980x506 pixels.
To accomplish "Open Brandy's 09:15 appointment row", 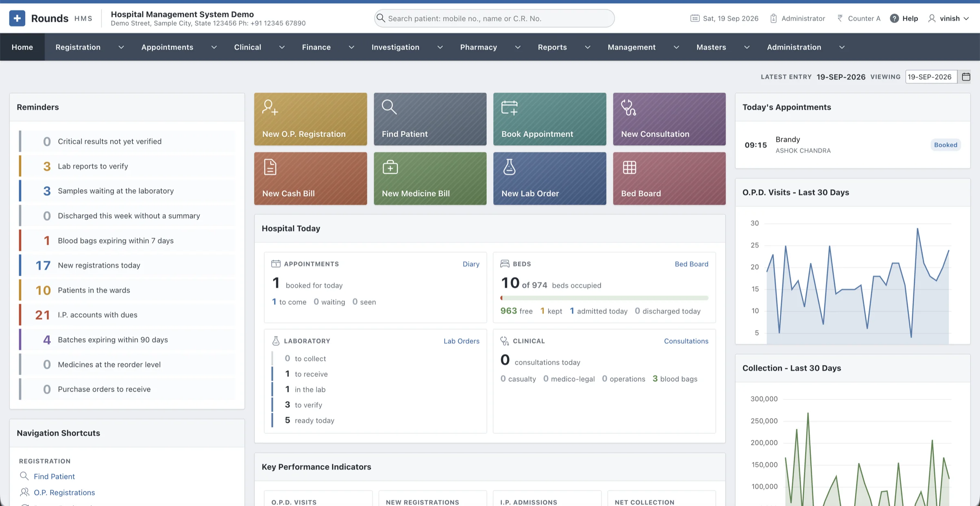I will click(853, 145).
